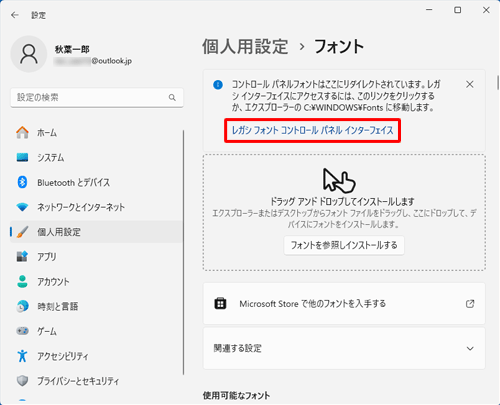Click the ネットワークとインターネット Wi-Fi icon

(22, 207)
